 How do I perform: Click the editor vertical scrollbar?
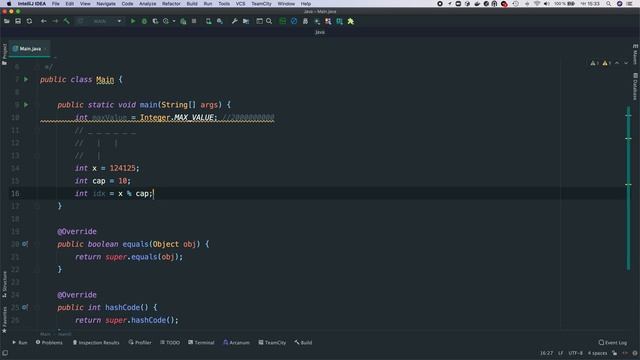(629, 188)
